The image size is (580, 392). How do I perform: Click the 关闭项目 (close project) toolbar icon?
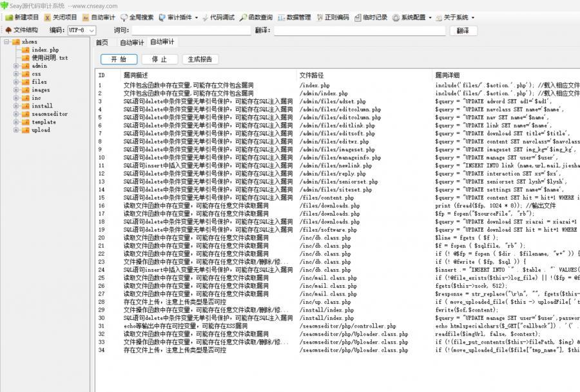pos(47,17)
